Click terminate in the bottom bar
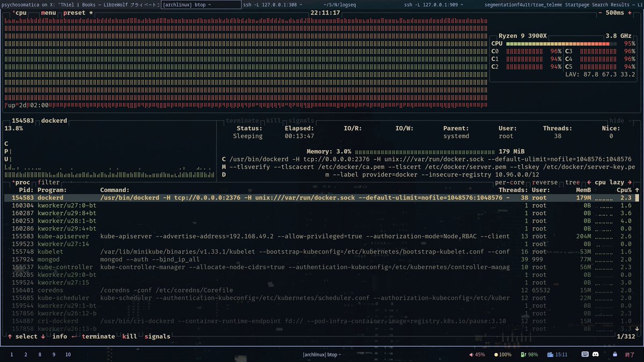This screenshot has height=362, width=644. click(98, 336)
